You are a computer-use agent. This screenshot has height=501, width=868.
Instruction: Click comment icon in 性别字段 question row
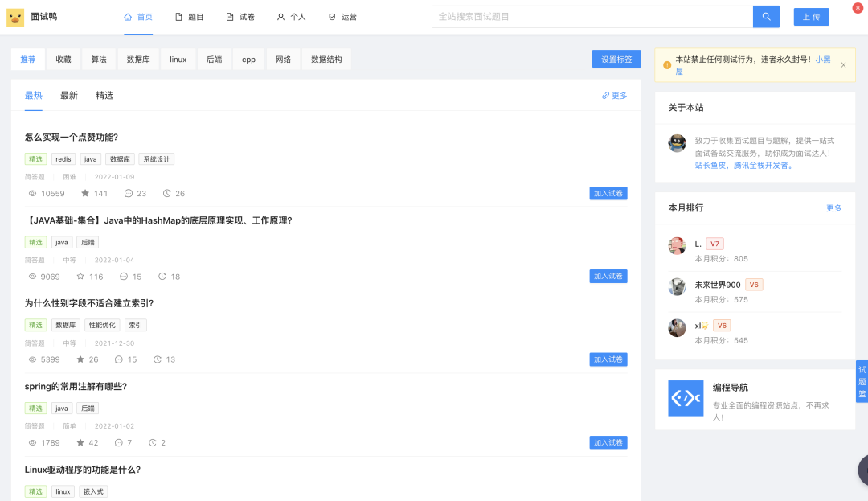(x=118, y=359)
